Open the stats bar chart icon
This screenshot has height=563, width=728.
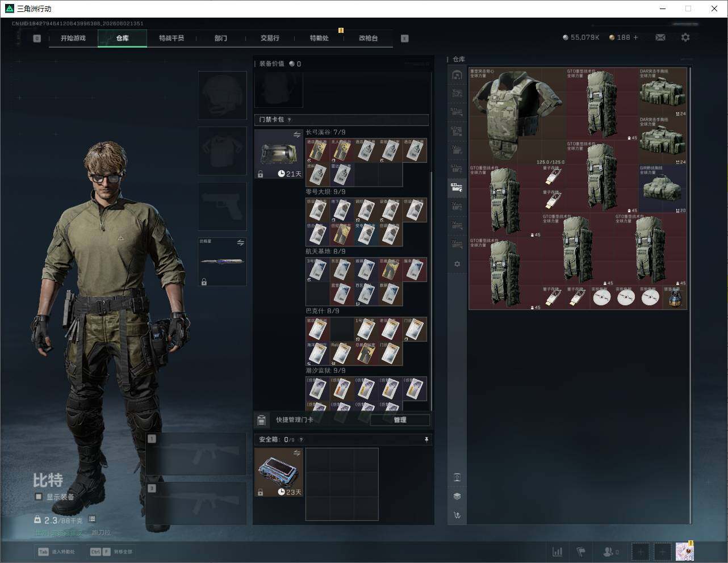coord(558,552)
